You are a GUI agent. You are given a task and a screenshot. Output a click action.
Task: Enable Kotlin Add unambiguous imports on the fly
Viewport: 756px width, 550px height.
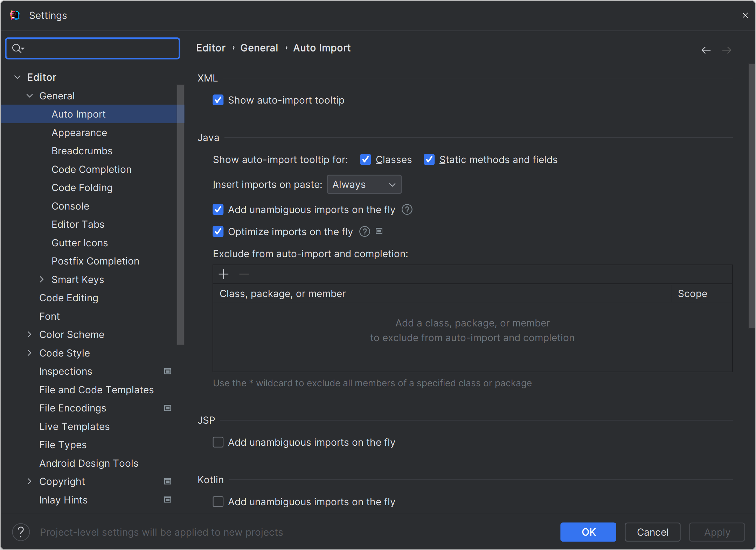pos(218,502)
